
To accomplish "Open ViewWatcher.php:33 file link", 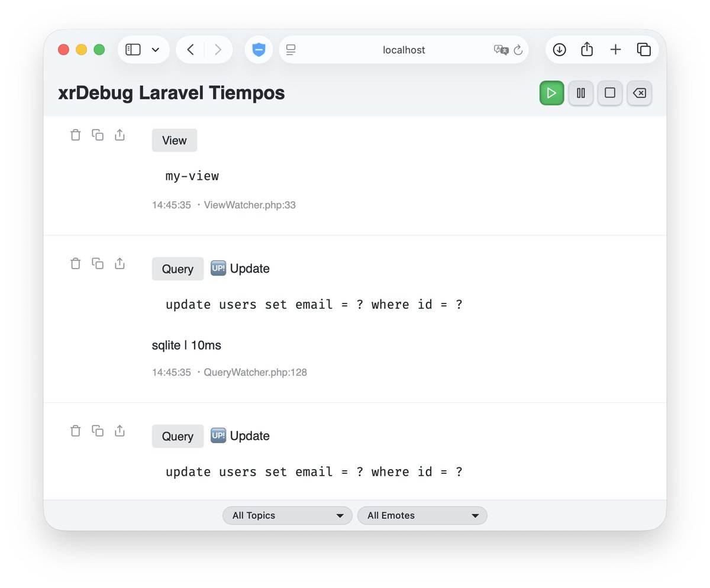I will [x=250, y=205].
